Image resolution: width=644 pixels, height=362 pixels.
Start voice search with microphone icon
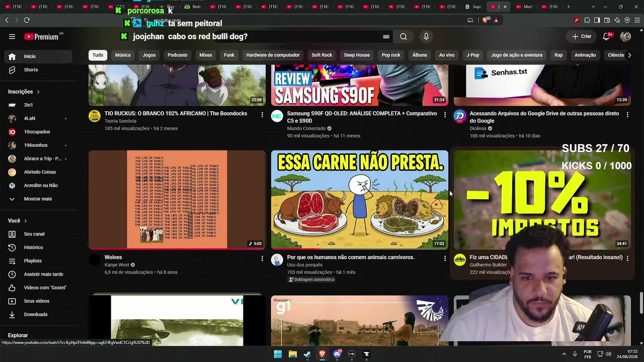click(426, 37)
